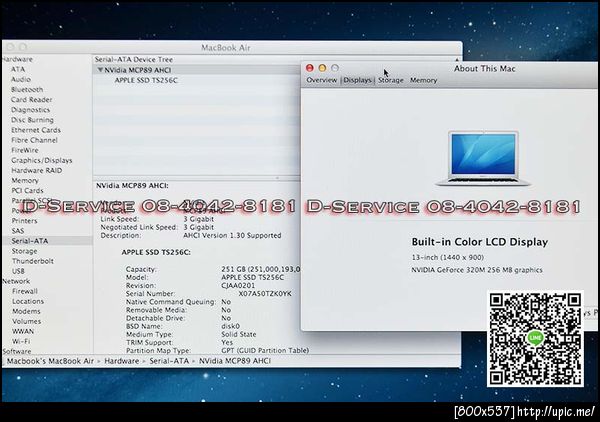The image size is (600, 422).
Task: Click Serial-ATA in the bottom path bar
Action: point(169,361)
